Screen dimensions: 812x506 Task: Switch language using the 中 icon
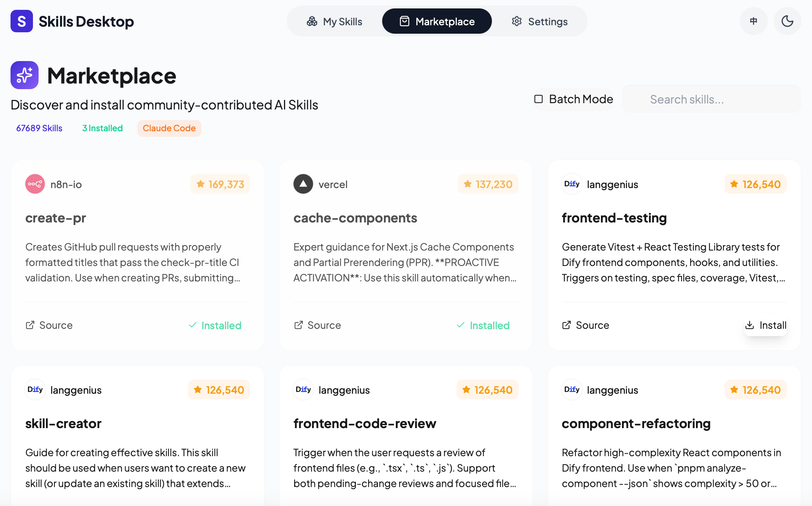click(753, 21)
